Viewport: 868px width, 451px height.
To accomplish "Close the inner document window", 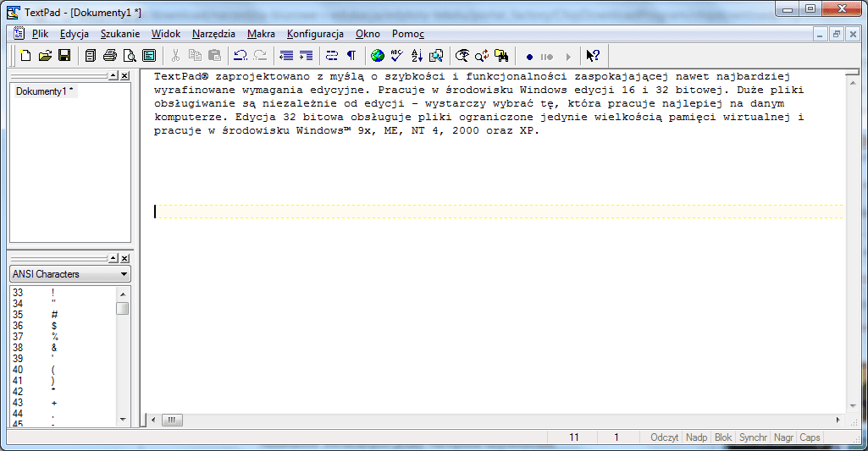I will [x=853, y=35].
